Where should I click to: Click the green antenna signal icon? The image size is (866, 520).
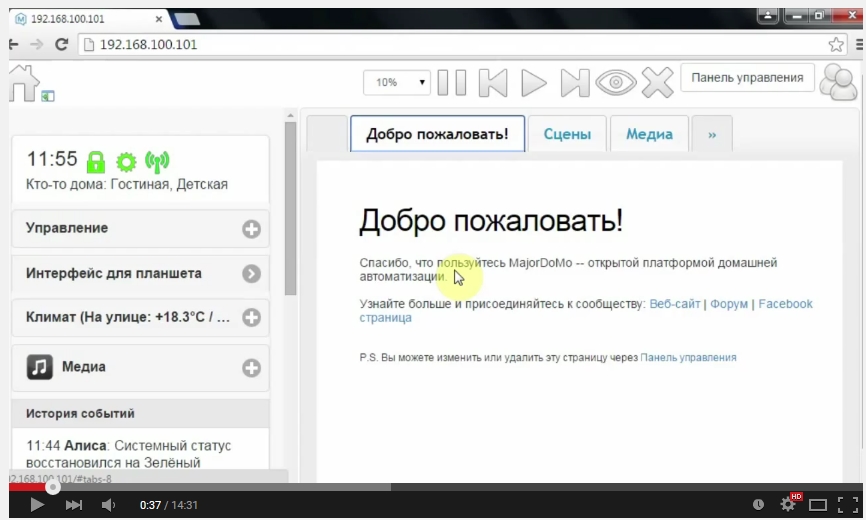click(157, 162)
